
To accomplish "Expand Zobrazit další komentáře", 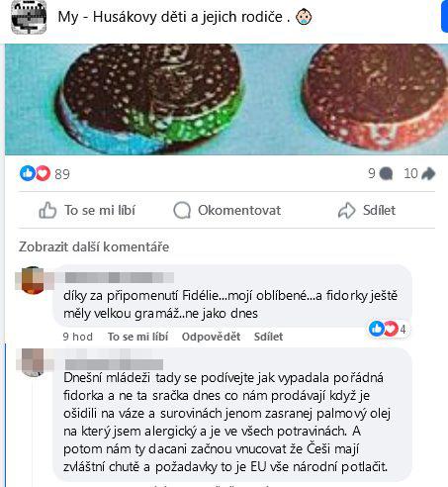I will (94, 246).
